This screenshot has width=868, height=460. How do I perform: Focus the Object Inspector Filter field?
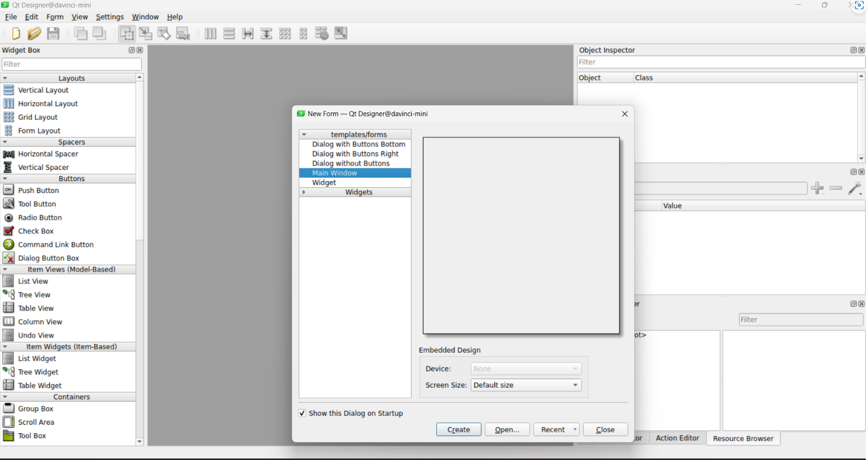(721, 62)
